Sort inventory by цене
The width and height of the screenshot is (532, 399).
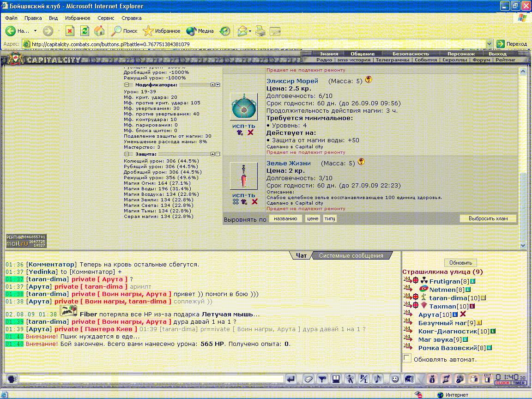(x=313, y=218)
